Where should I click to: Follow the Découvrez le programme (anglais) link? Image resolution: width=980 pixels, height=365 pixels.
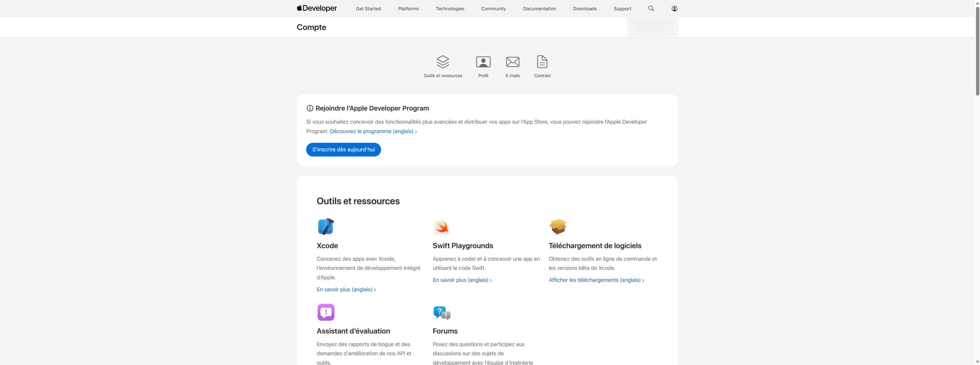(373, 131)
